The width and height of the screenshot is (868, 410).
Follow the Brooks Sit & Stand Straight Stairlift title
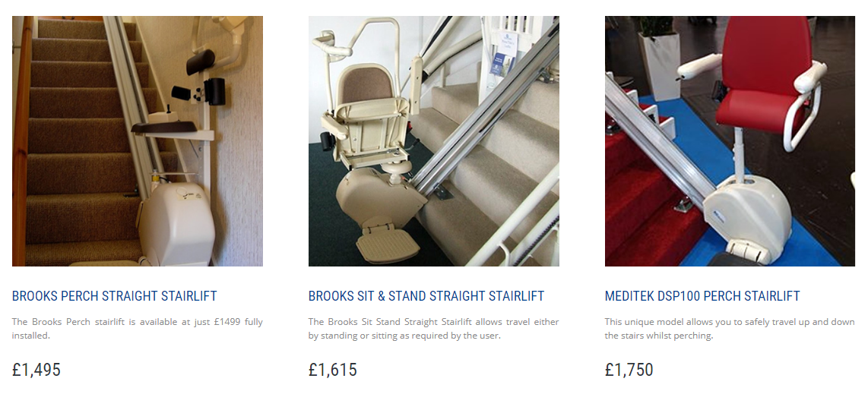pyautogui.click(x=426, y=296)
